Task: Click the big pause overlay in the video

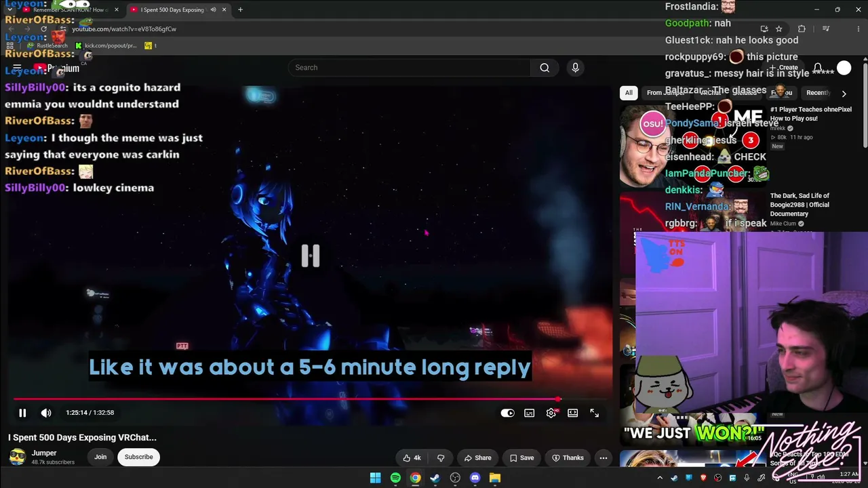Action: [311, 256]
